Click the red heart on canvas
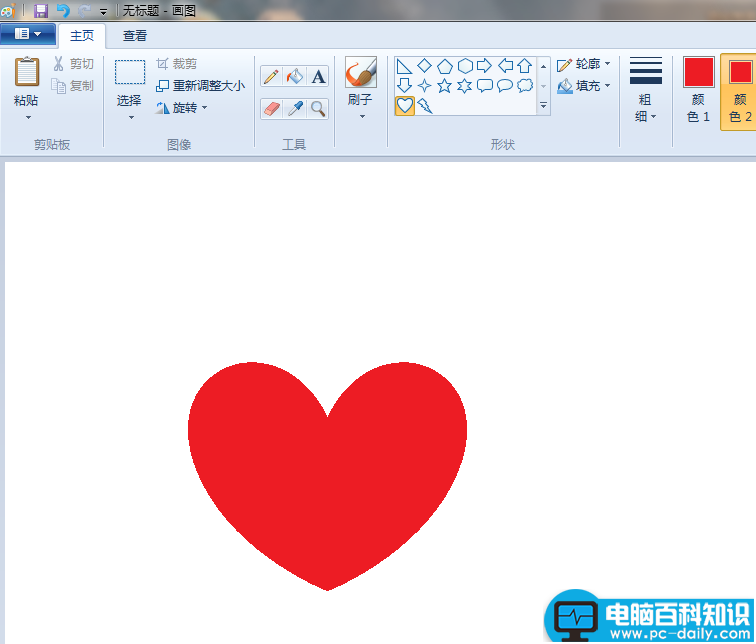The height and width of the screenshot is (644, 756). (327, 476)
